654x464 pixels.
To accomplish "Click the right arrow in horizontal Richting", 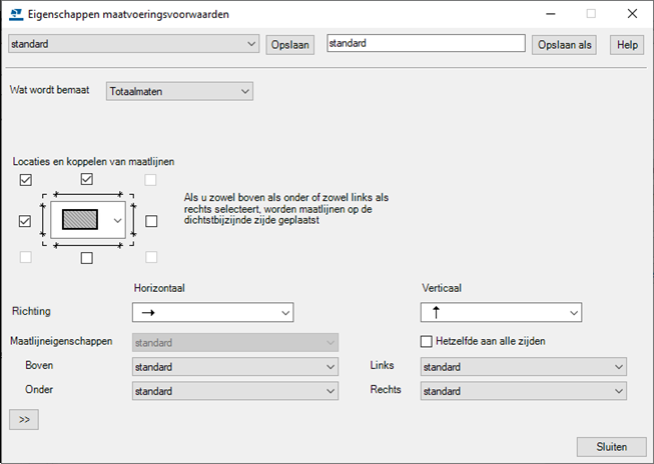I will pos(148,313).
